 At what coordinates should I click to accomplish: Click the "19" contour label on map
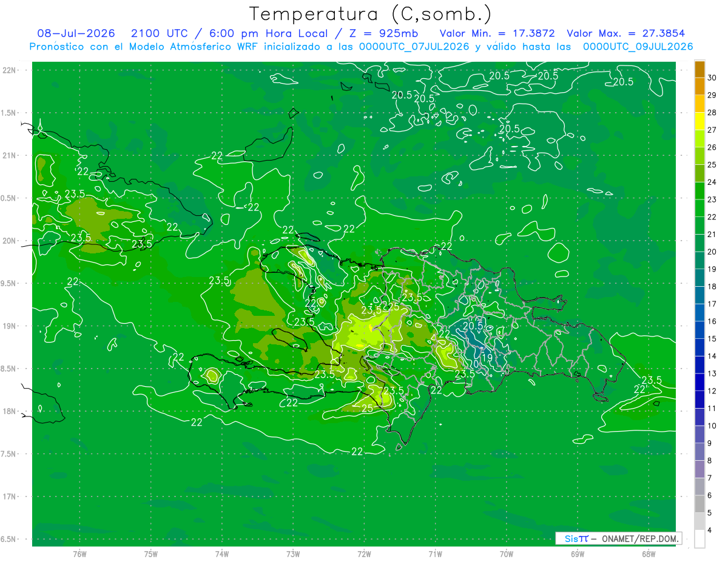tap(487, 358)
